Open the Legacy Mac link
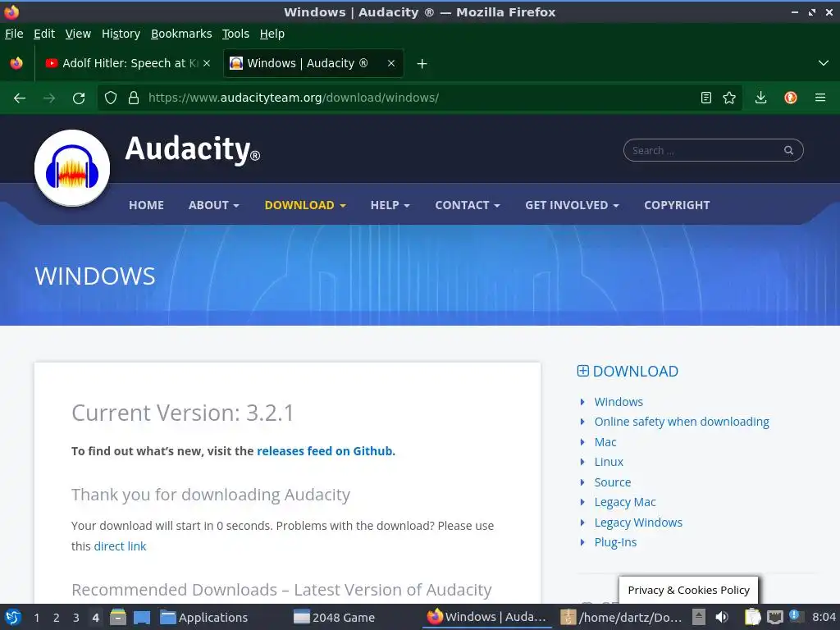Image resolution: width=840 pixels, height=630 pixels. (x=625, y=502)
